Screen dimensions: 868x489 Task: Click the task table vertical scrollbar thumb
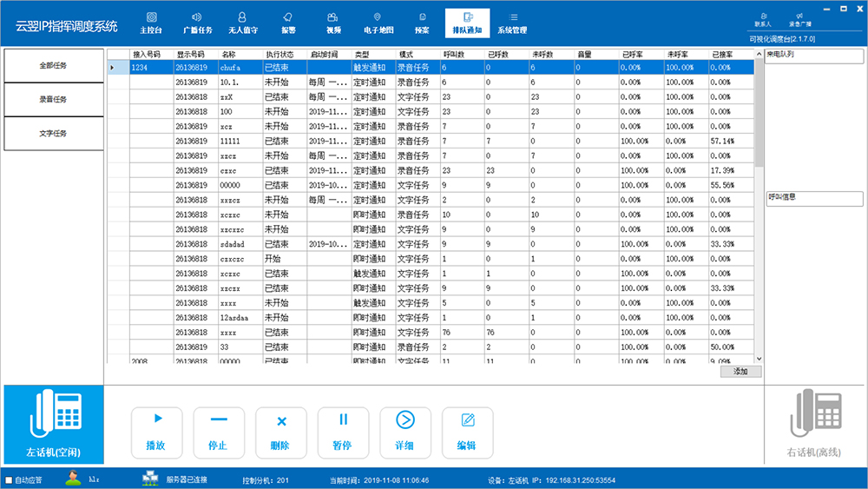(759, 114)
